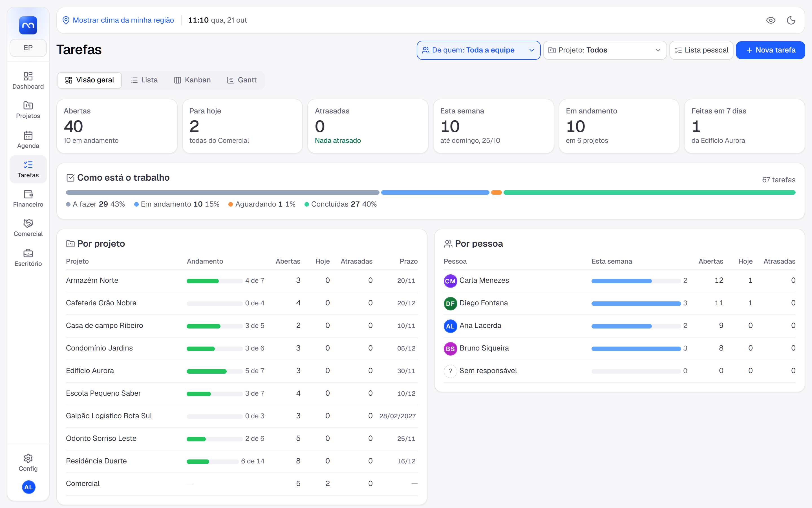The height and width of the screenshot is (508, 812).
Task: Click the Sem responsável question mark icon
Action: click(x=450, y=371)
